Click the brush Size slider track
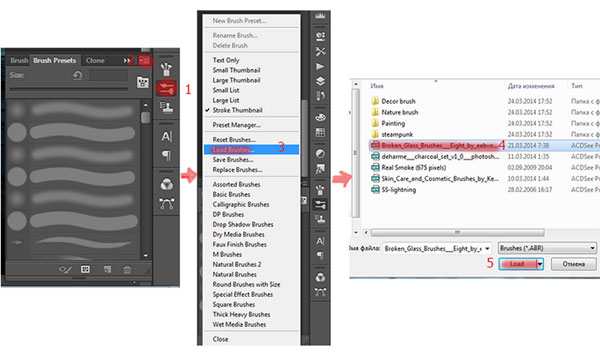The image size is (600, 364). pyautogui.click(x=69, y=90)
